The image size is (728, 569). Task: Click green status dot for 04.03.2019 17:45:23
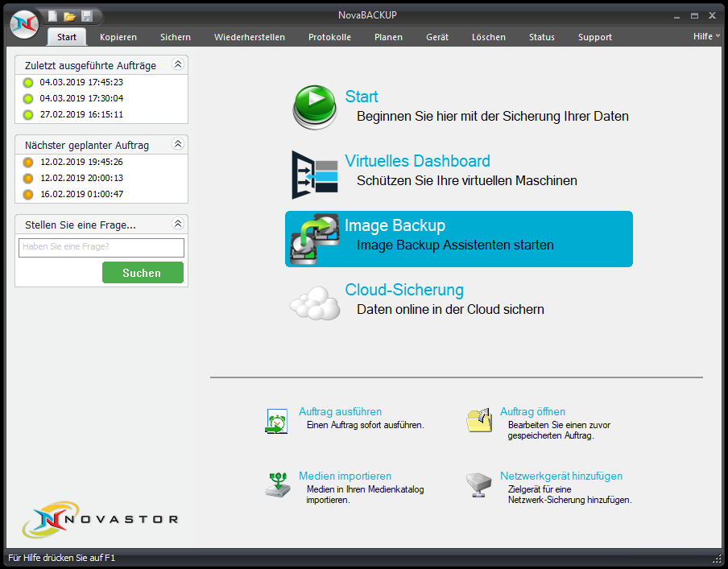[x=28, y=83]
